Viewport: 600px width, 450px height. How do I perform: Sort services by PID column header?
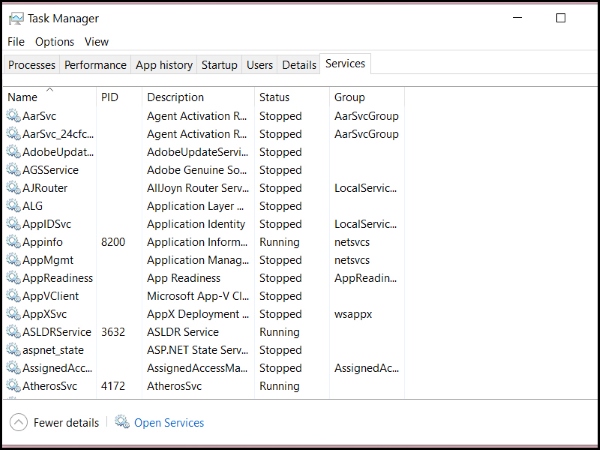pyautogui.click(x=110, y=97)
